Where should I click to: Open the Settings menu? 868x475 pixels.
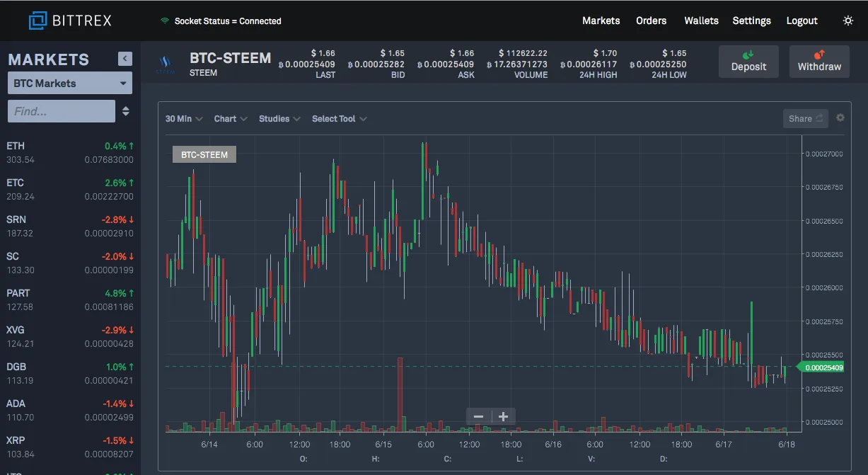[x=752, y=21]
